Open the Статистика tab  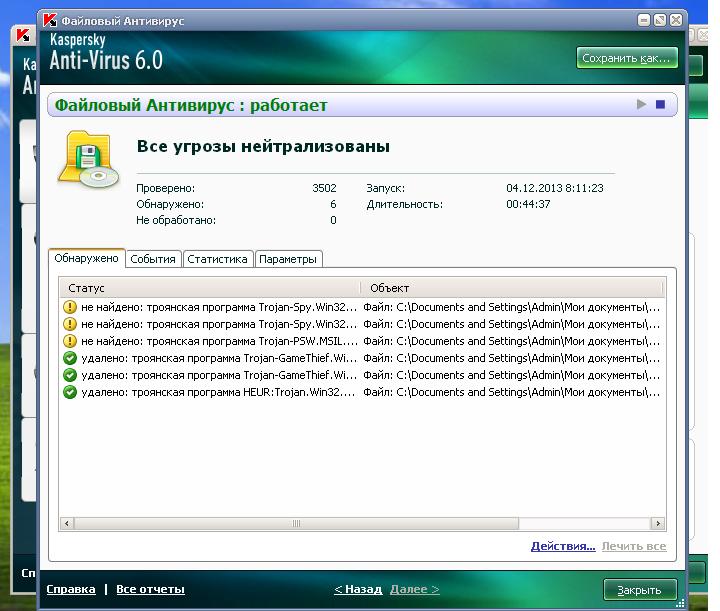click(x=217, y=259)
